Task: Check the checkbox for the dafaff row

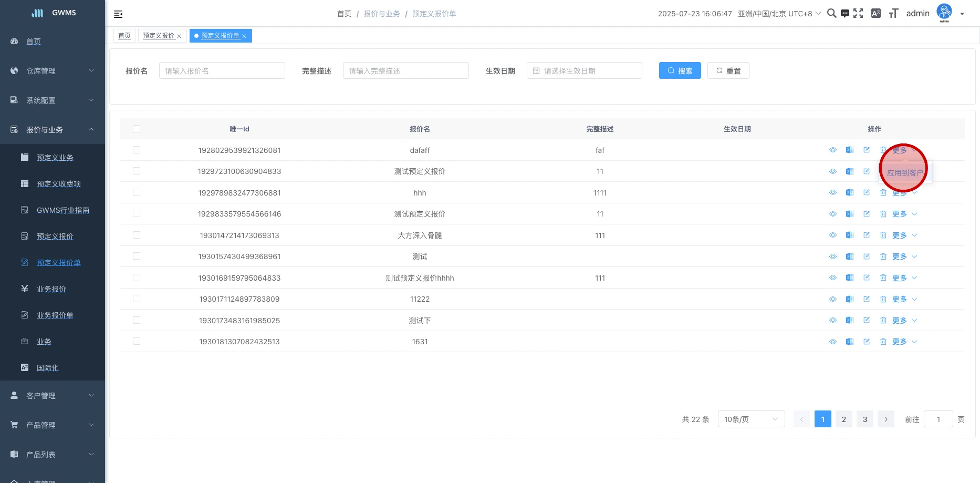Action: click(137, 150)
